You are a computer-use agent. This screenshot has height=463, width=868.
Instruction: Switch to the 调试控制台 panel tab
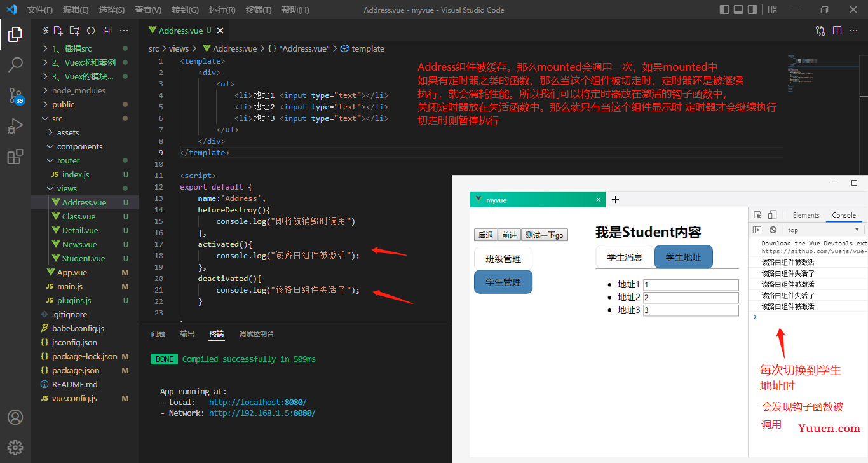tap(256, 334)
